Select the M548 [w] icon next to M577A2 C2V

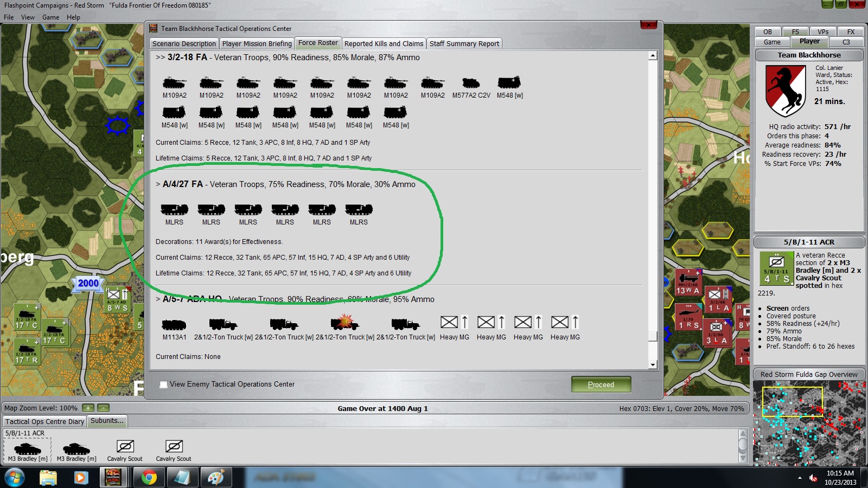[x=509, y=82]
